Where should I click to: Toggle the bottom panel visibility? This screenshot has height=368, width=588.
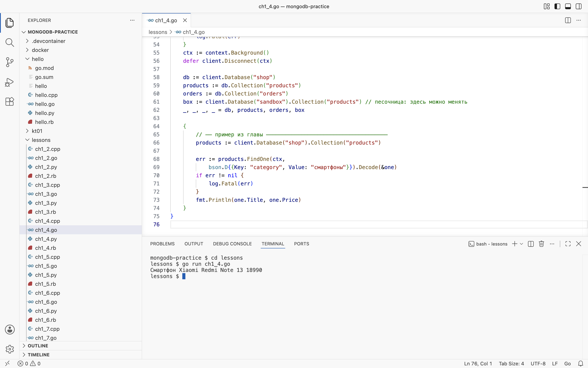(x=568, y=6)
